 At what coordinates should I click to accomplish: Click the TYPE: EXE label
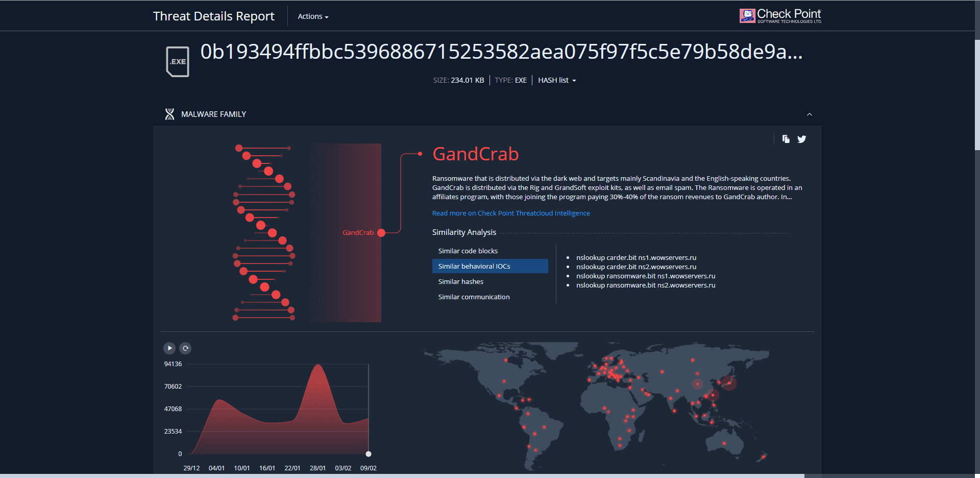point(510,80)
